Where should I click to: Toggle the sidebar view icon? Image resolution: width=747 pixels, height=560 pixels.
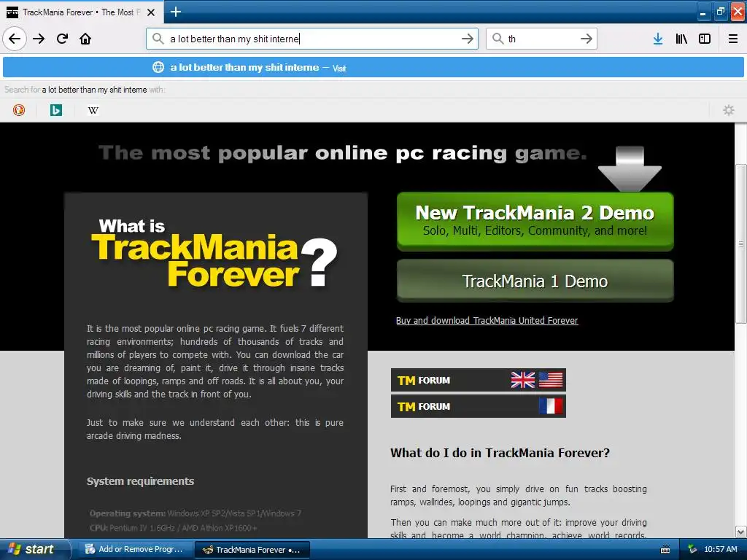pyautogui.click(x=705, y=39)
